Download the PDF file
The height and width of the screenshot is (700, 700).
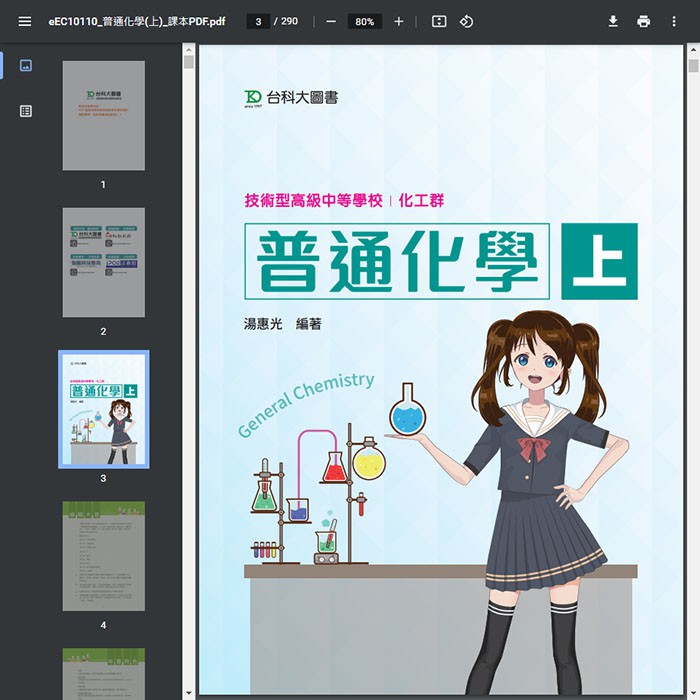[x=613, y=21]
